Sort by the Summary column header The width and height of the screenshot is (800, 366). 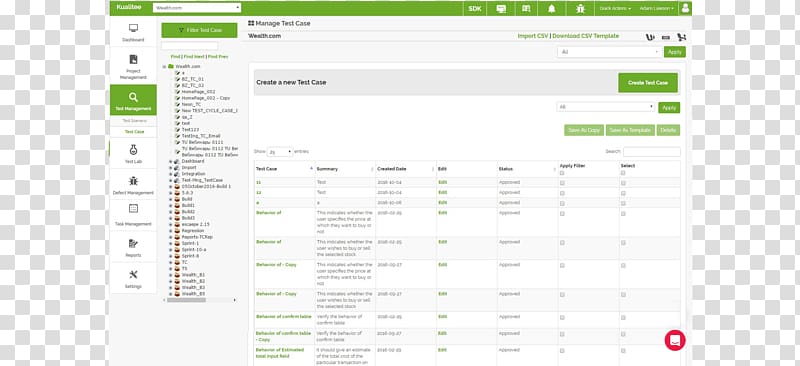coord(345,169)
